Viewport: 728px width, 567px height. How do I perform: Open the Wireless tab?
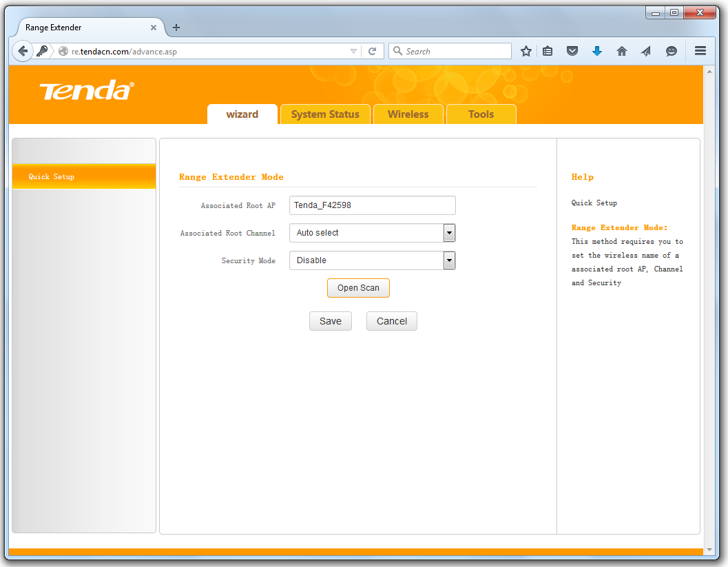tap(408, 114)
